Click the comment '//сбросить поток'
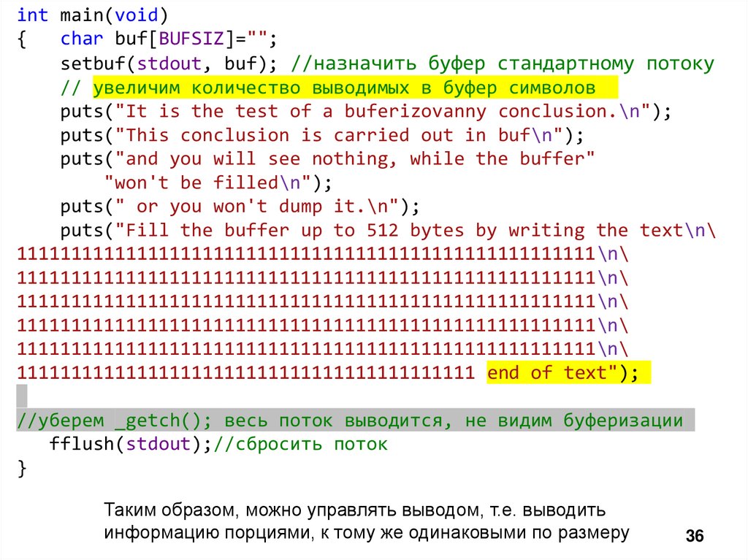The image size is (748, 560). click(300, 444)
